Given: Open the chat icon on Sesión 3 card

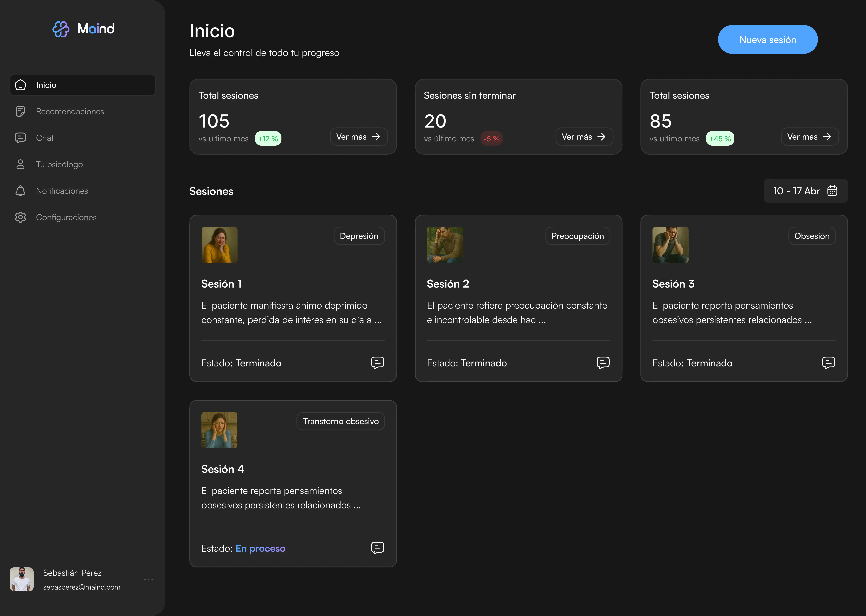Looking at the screenshot, I should click(x=829, y=363).
